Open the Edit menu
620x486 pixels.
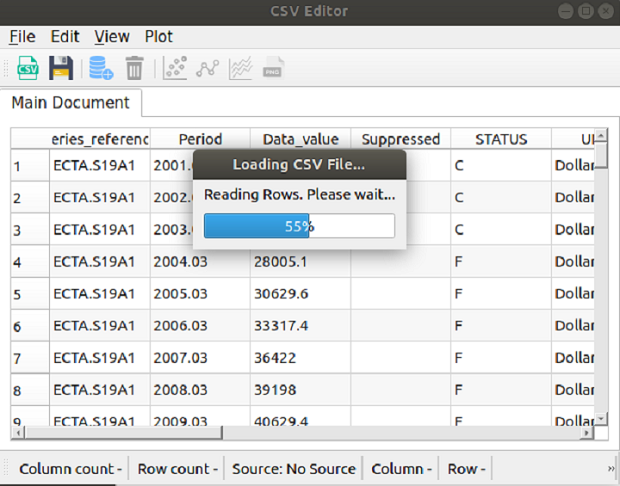(x=65, y=37)
